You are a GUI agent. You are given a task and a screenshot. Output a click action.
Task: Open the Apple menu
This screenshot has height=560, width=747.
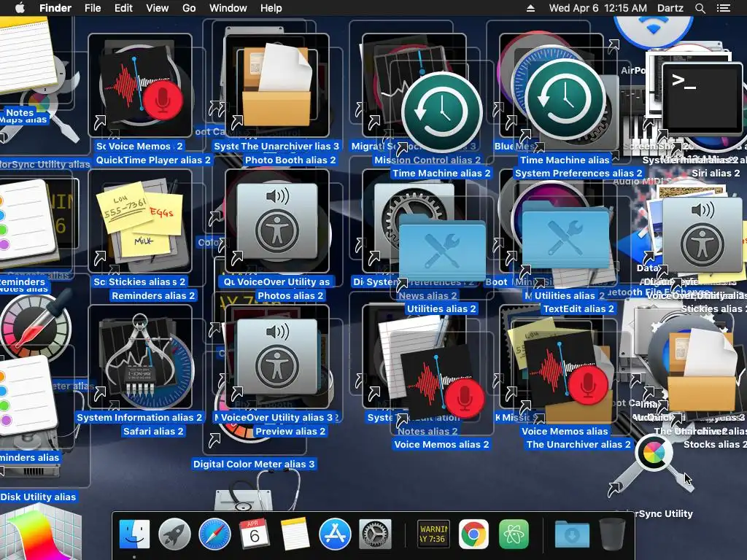pos(20,8)
